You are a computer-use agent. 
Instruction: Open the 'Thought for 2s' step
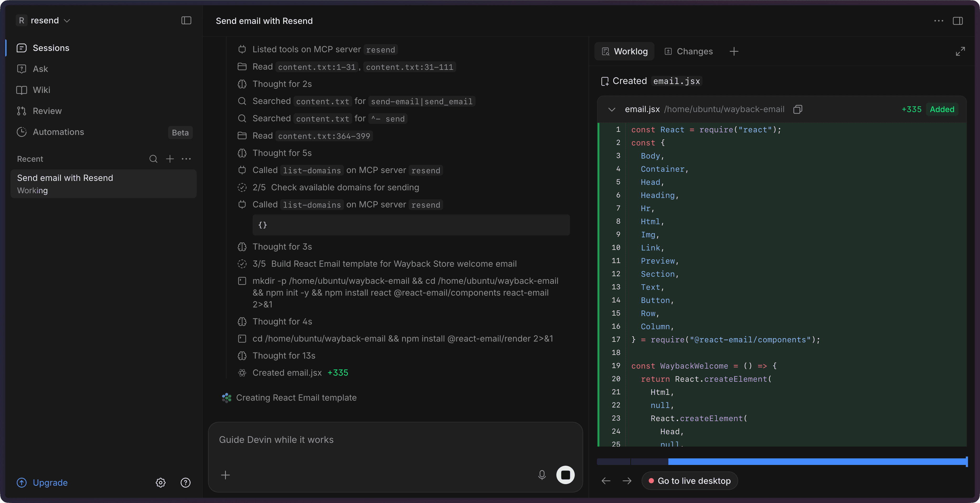pyautogui.click(x=275, y=84)
